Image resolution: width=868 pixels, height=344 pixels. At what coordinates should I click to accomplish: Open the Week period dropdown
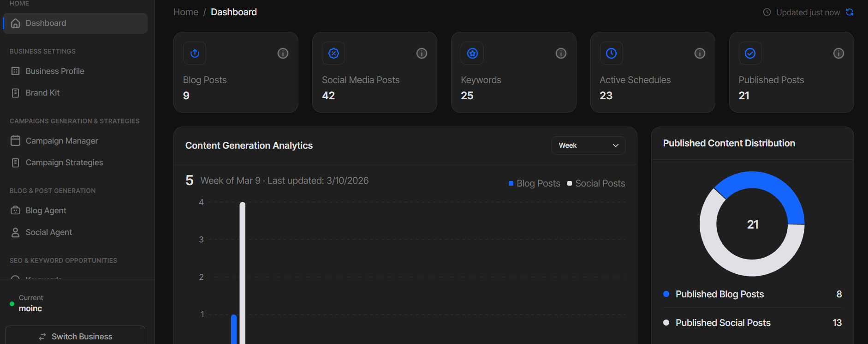click(x=588, y=145)
